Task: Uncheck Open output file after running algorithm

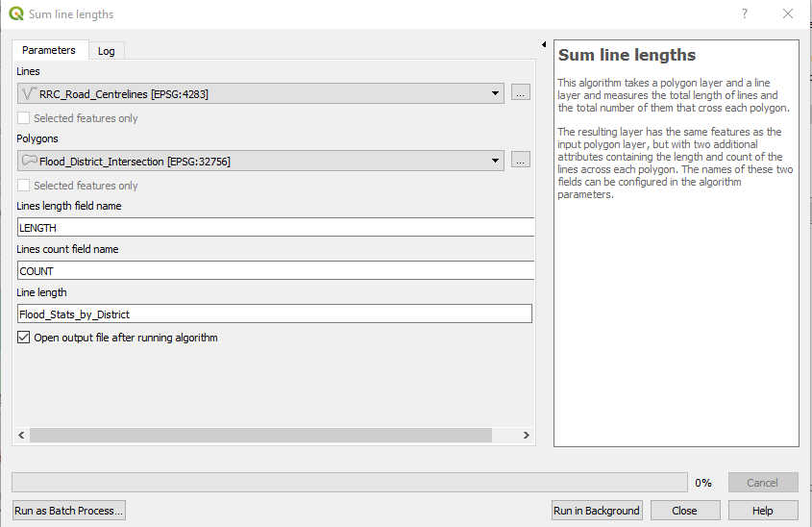Action: 24,338
